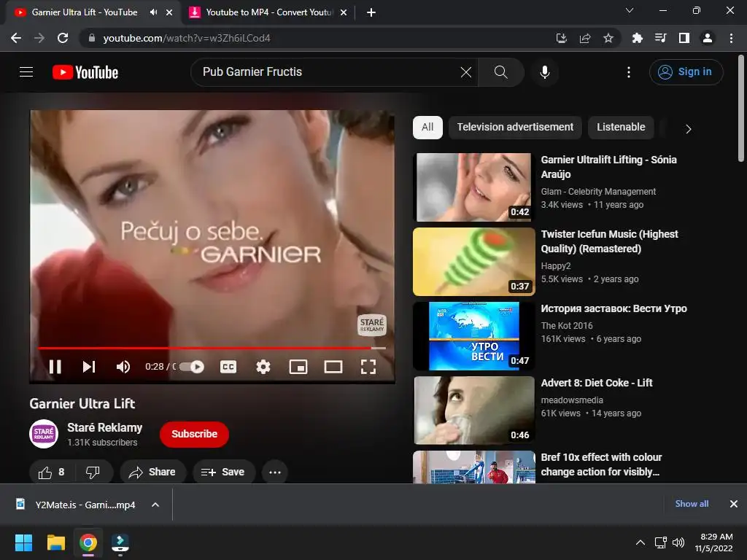747x560 pixels.
Task: Click the search magnifier button
Action: click(500, 72)
